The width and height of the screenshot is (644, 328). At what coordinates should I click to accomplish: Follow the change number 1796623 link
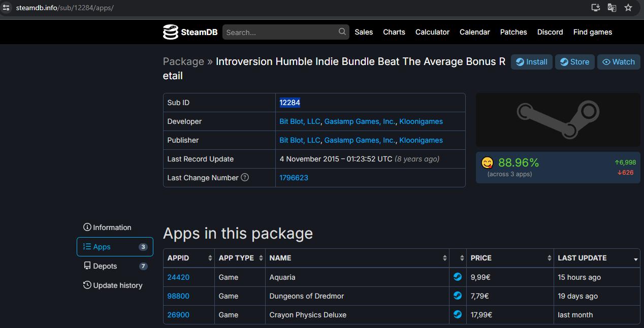click(x=294, y=178)
